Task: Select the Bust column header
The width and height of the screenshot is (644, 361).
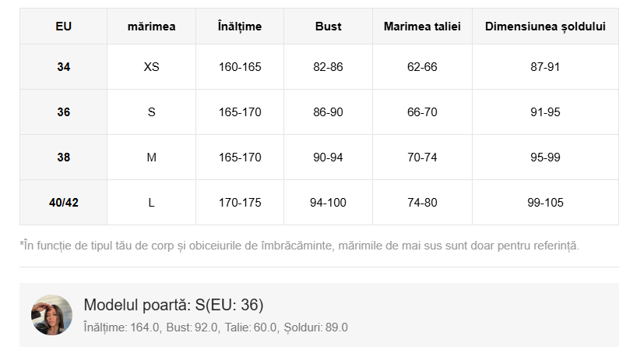Action: click(328, 27)
